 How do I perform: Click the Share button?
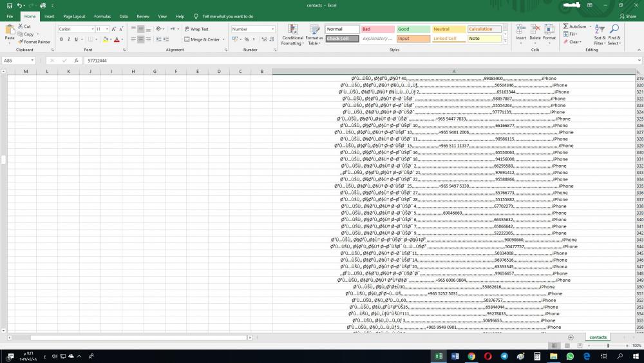coord(628,17)
